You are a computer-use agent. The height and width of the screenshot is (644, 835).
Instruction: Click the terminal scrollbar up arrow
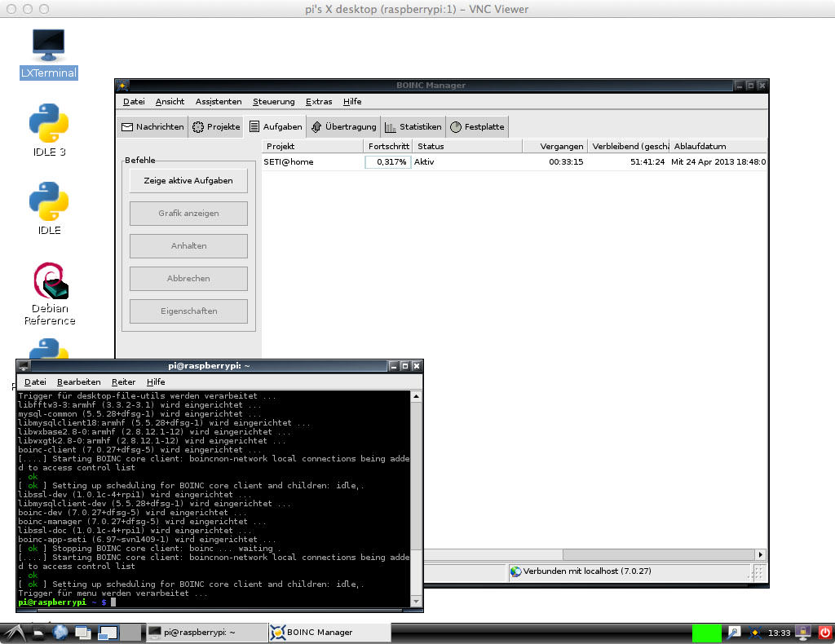coord(417,396)
